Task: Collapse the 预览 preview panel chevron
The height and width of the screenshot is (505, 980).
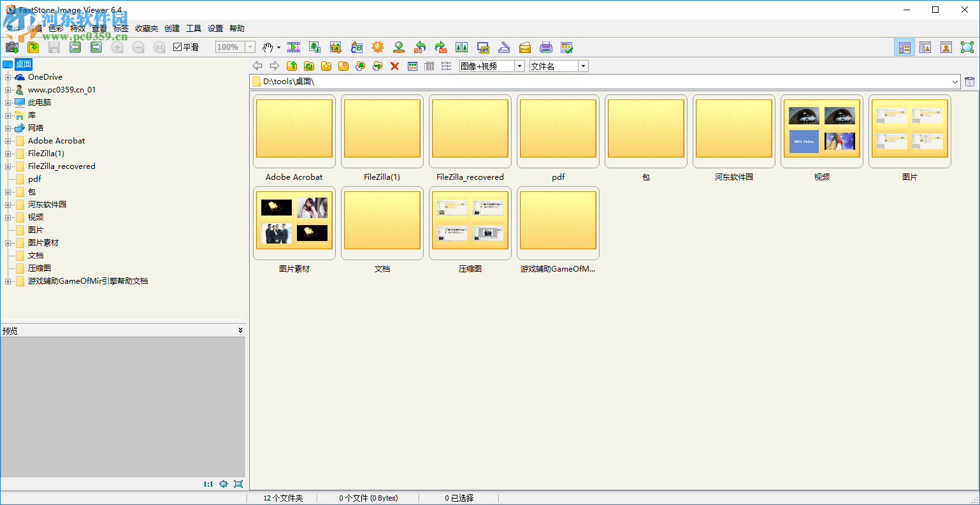Action: coord(240,330)
